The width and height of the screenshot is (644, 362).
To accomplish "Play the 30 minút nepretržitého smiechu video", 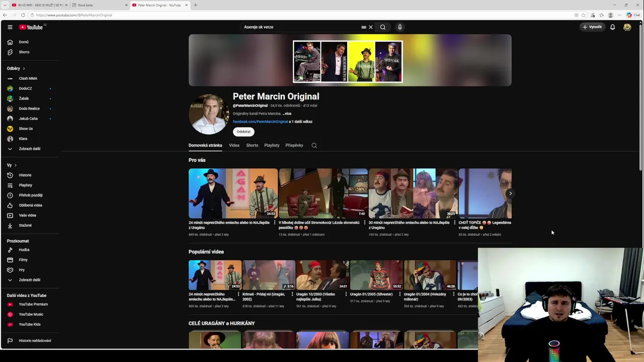I will [x=413, y=193].
